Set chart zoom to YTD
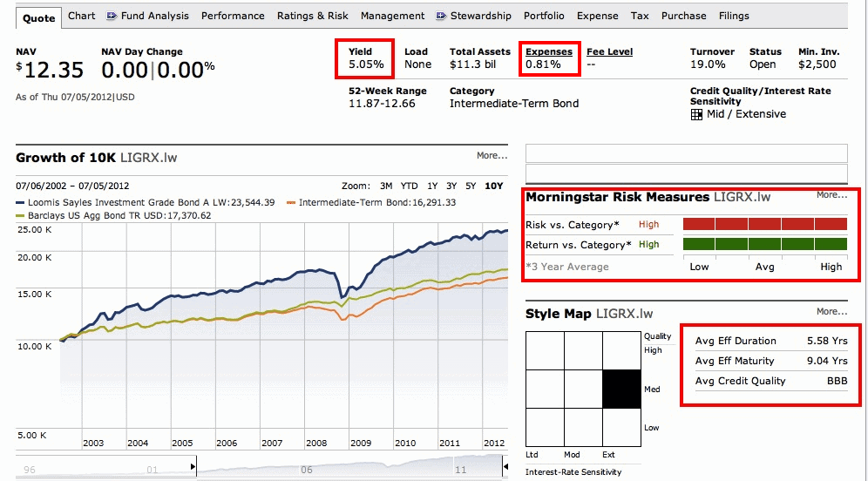Screen dimensions: 868x481 409,186
